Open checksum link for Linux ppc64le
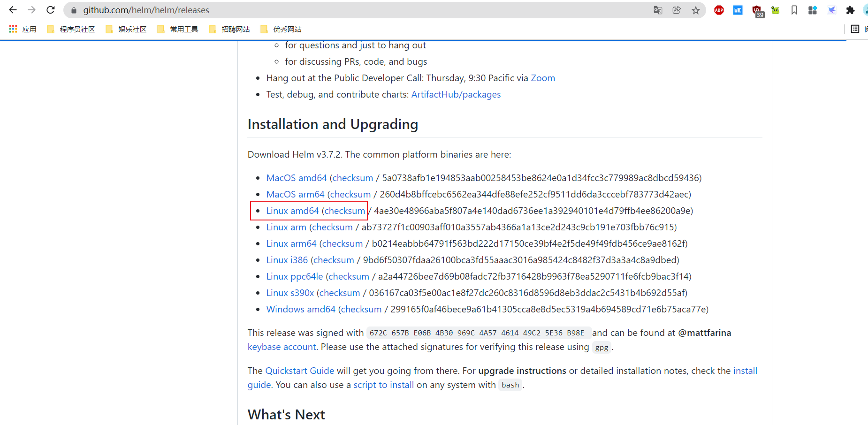 [x=349, y=276]
